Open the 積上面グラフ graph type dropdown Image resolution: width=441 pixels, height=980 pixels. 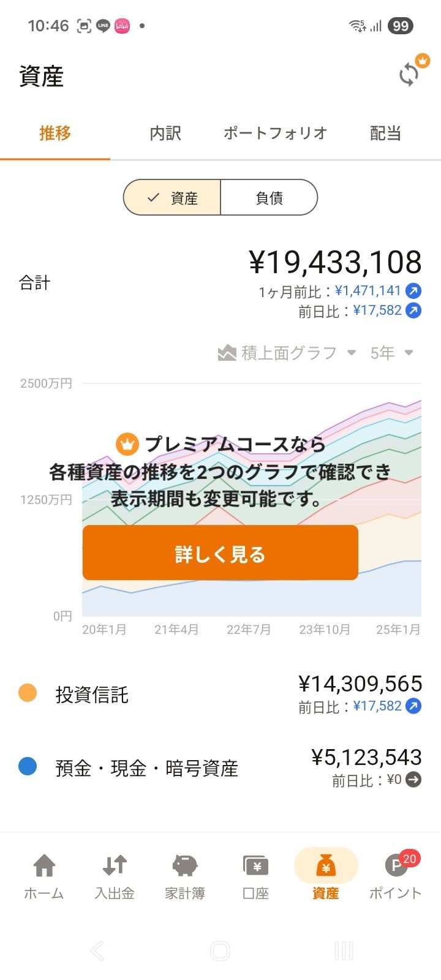pos(287,353)
